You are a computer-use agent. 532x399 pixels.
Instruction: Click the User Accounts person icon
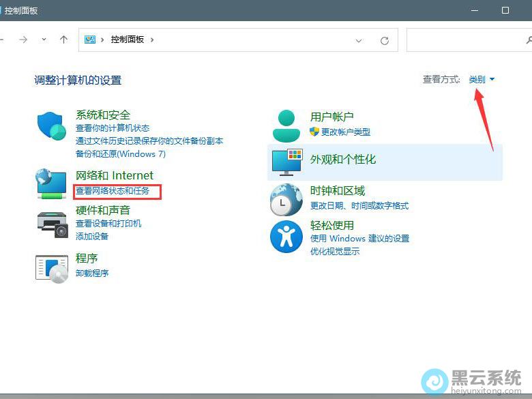pos(286,125)
